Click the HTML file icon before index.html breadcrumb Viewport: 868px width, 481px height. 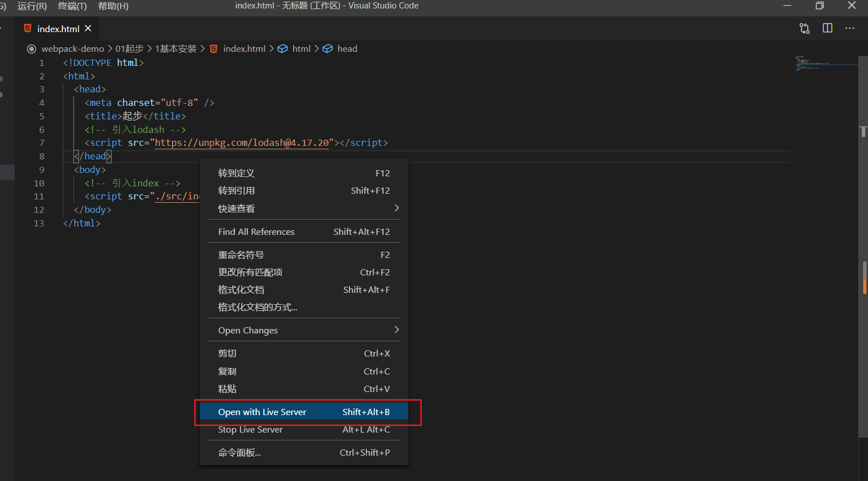(214, 49)
